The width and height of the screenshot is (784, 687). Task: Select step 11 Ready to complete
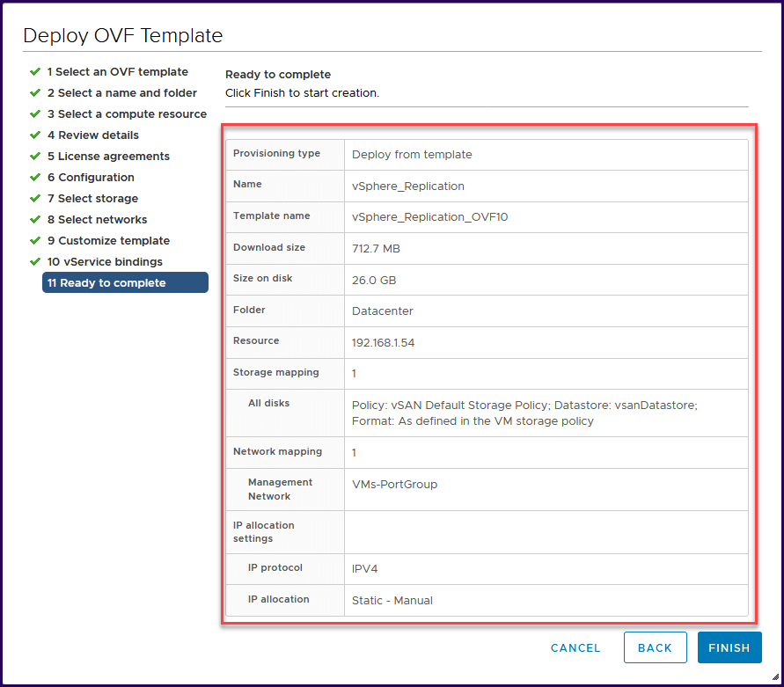(125, 282)
